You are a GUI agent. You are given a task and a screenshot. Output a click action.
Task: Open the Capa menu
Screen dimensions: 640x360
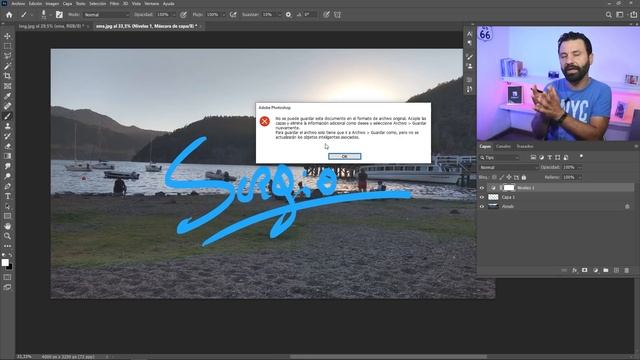tap(67, 4)
